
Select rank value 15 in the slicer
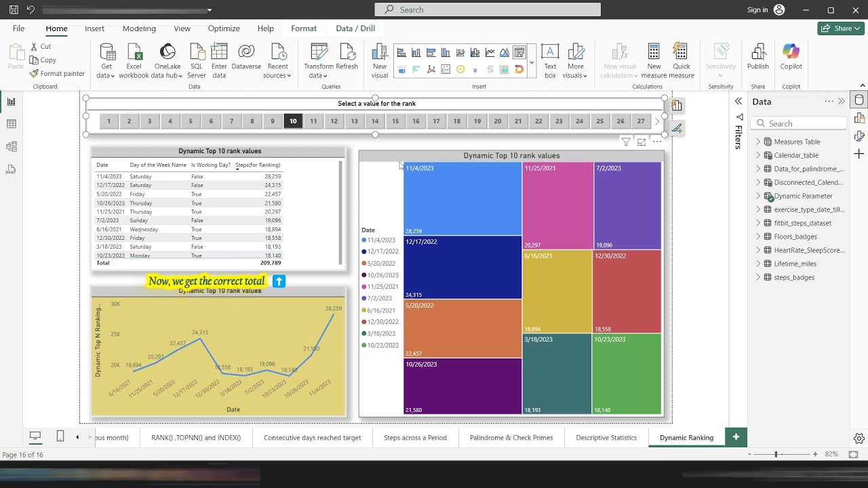(395, 121)
